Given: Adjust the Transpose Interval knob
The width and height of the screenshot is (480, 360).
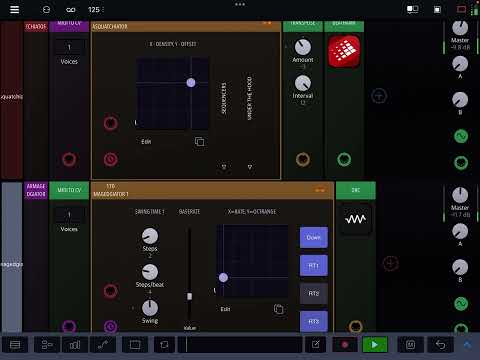Looking at the screenshot, I should pos(303,83).
